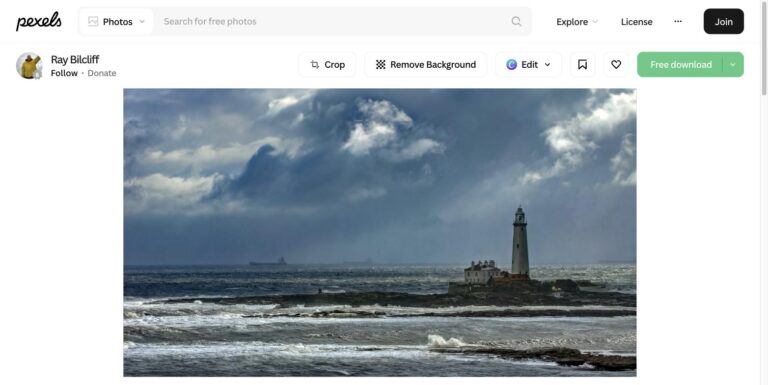
Task: Open the lighthouse photo
Action: (x=380, y=232)
